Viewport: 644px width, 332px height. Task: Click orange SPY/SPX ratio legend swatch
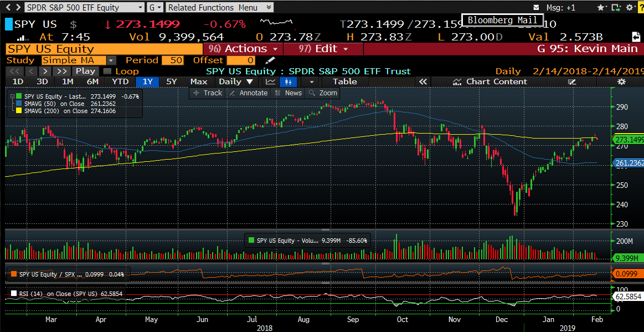[13, 274]
